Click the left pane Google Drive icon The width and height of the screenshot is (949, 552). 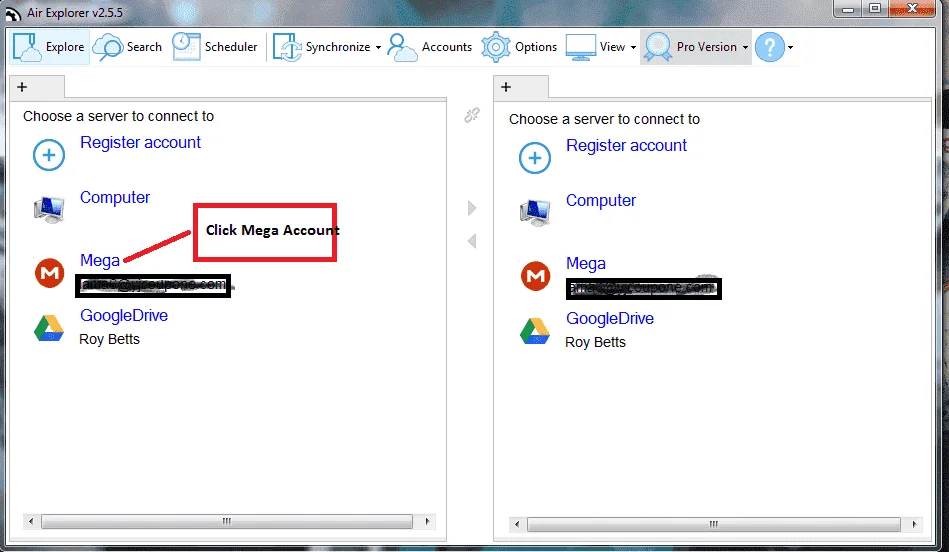click(49, 328)
